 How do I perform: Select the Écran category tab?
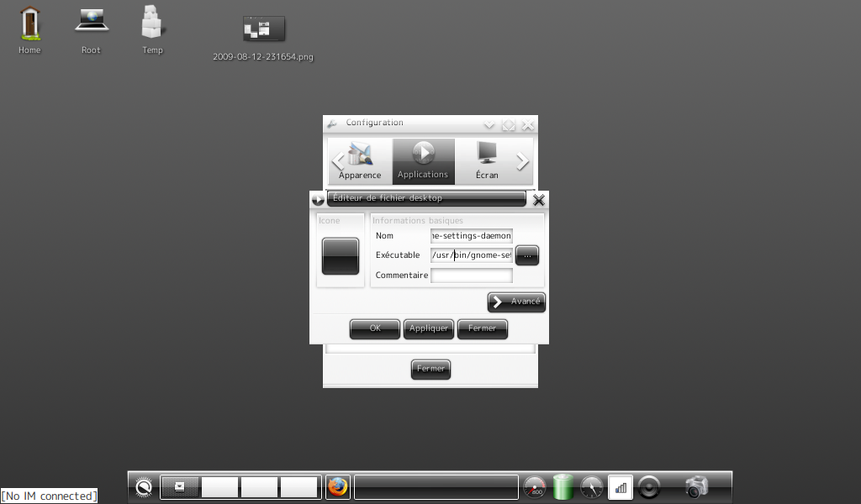click(x=486, y=161)
